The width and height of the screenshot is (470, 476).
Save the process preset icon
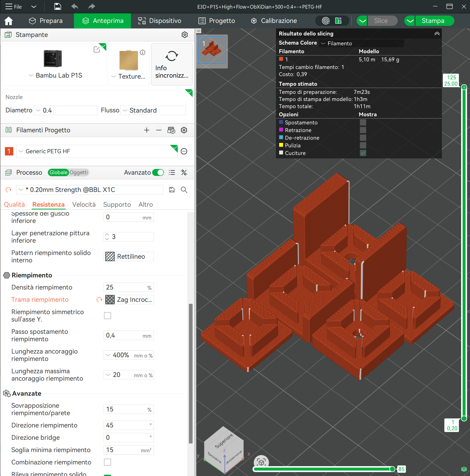[x=172, y=190]
